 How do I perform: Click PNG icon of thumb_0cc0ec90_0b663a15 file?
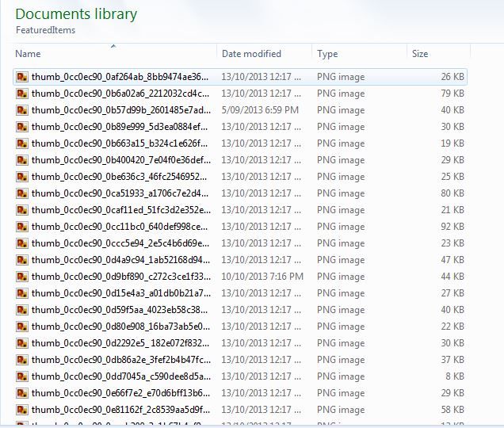[x=22, y=143]
